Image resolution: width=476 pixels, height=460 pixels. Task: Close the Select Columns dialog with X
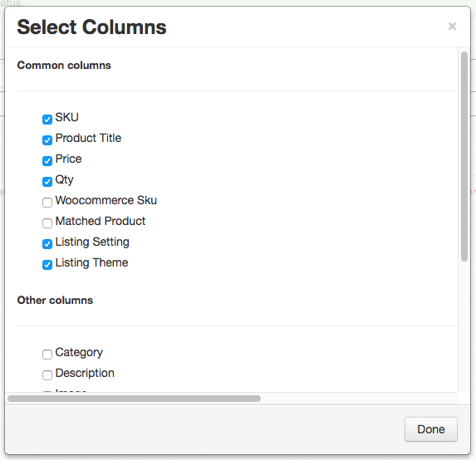point(452,27)
